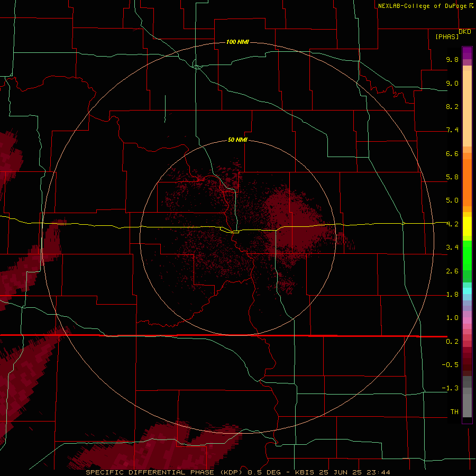Click the '0.5 DEG' elevation text in the caption

click(264, 472)
